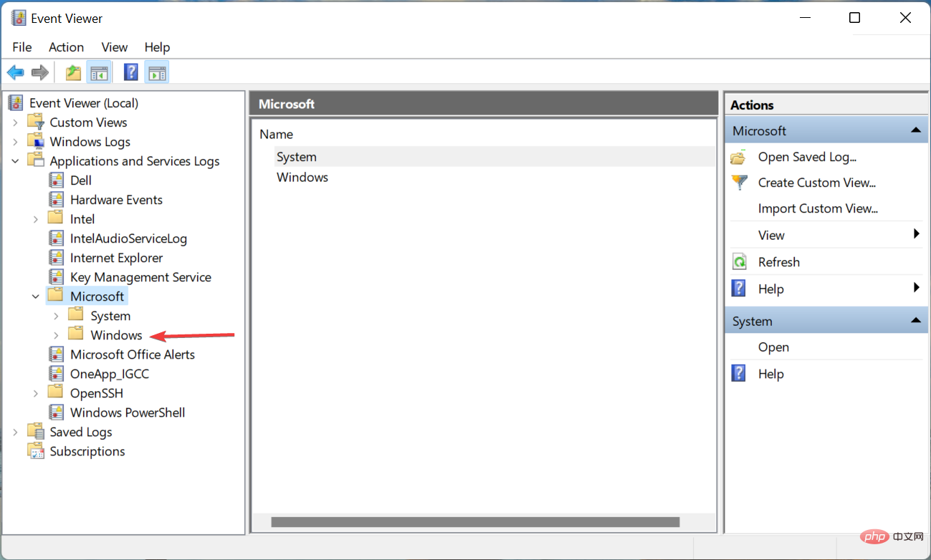Expand the Windows subfolder under Microsoft
Screen dimensions: 931x560
pyautogui.click(x=57, y=335)
